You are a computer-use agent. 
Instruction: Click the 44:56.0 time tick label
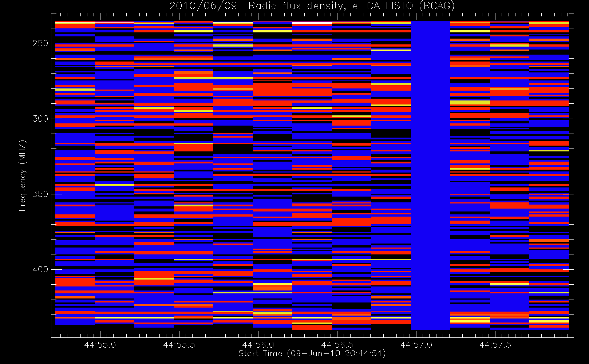click(258, 345)
